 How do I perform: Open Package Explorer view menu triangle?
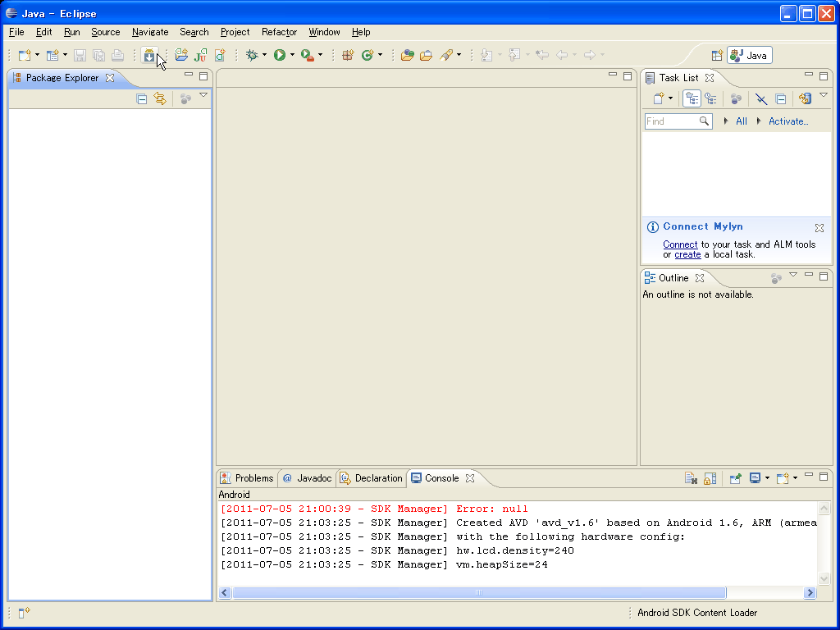[203, 95]
